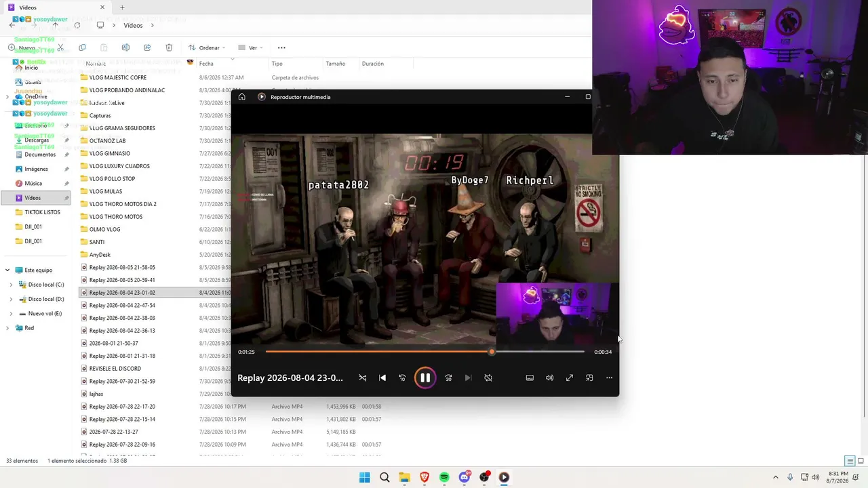Refresh the Videos folder

tap(77, 25)
